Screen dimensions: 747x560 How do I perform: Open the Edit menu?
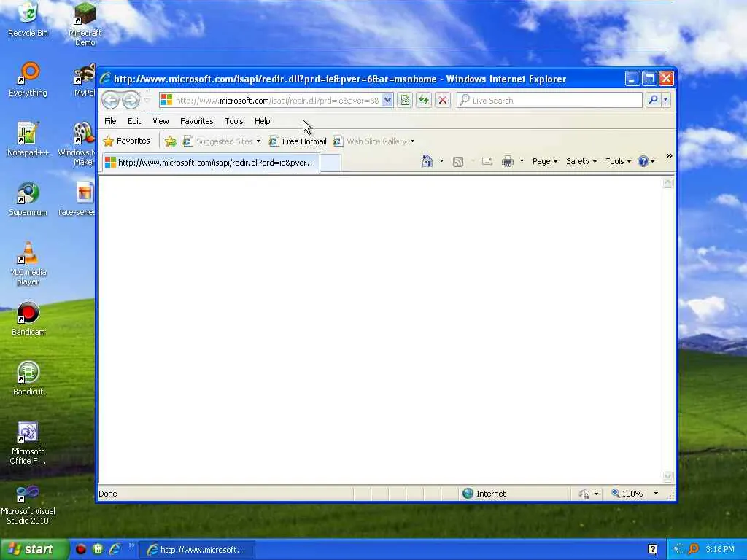(x=134, y=121)
